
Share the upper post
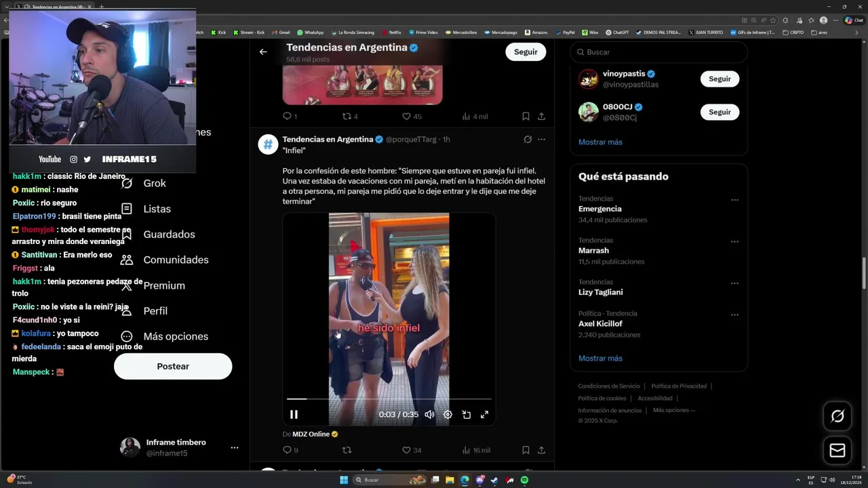point(541,117)
